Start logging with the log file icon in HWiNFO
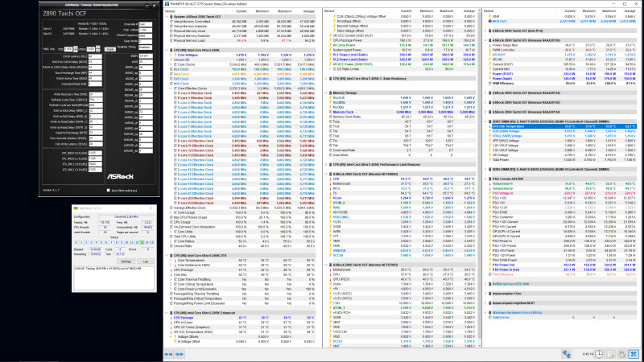The height and width of the screenshot is (362, 644). click(611, 354)
